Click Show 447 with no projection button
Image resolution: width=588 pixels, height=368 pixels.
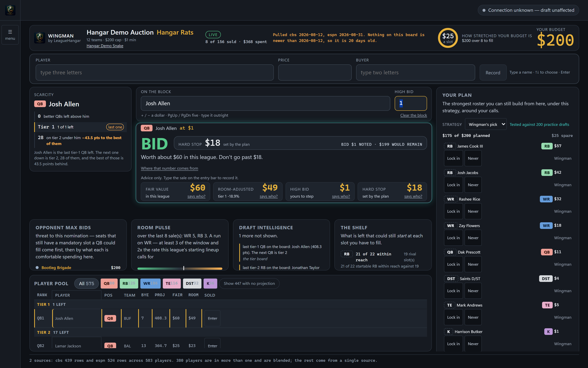pos(249,284)
